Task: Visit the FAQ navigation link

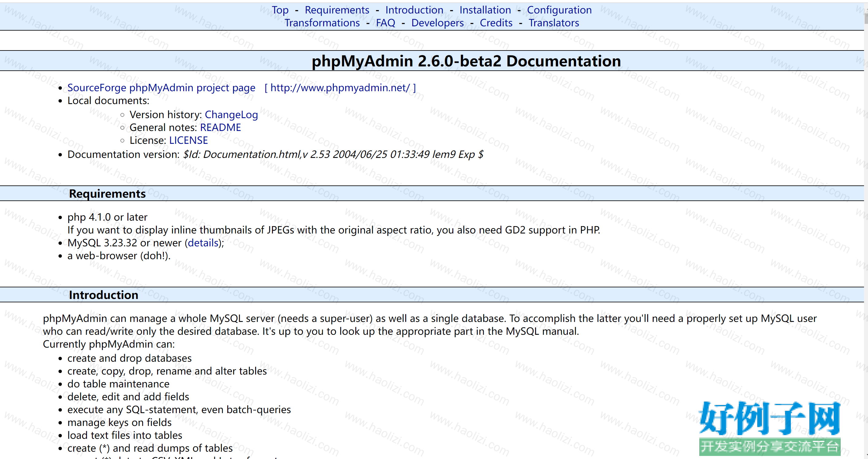Action: pos(386,23)
